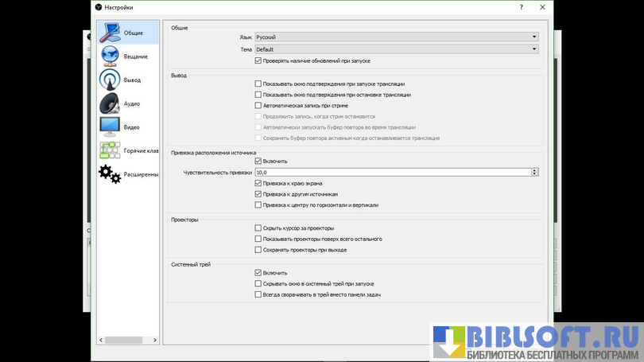Image resolution: width=644 pixels, height=362 pixels.
Task: Click the Чувствительность привязки value field
Action: tap(391, 172)
